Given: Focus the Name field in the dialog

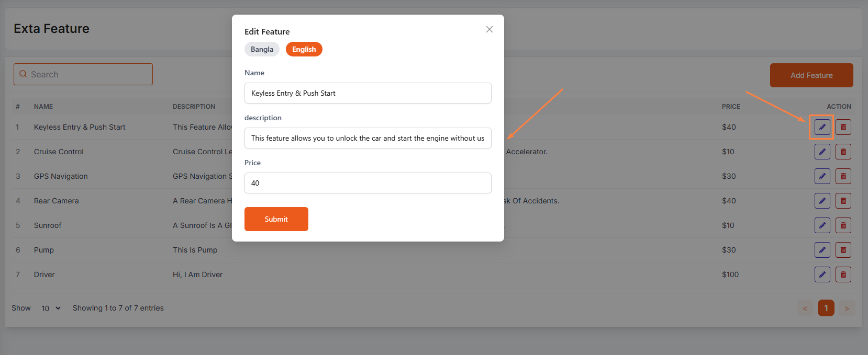Looking at the screenshot, I should click(x=368, y=93).
